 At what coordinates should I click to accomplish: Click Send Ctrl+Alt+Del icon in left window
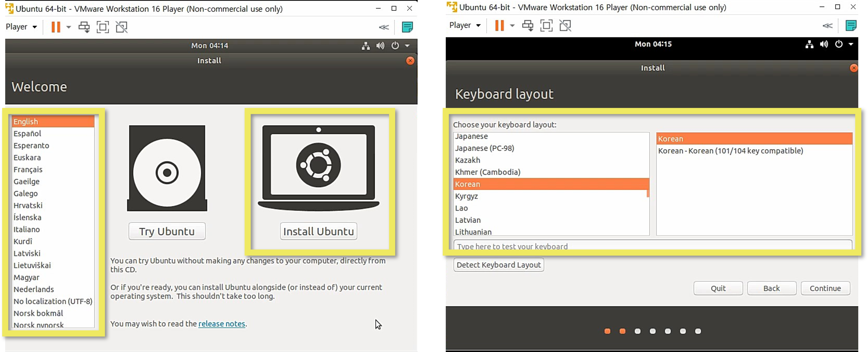84,27
